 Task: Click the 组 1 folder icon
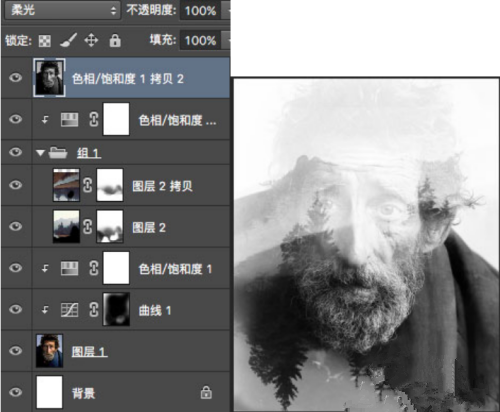pyautogui.click(x=58, y=153)
